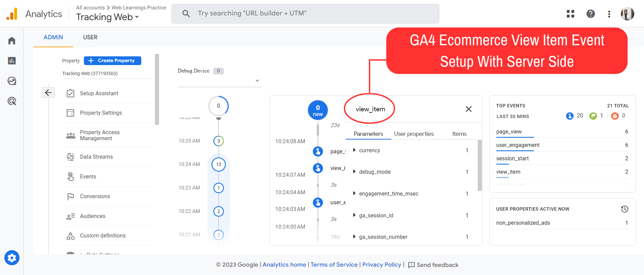Select the Parameters tab
This screenshot has height=275, width=644.
coord(368,134)
